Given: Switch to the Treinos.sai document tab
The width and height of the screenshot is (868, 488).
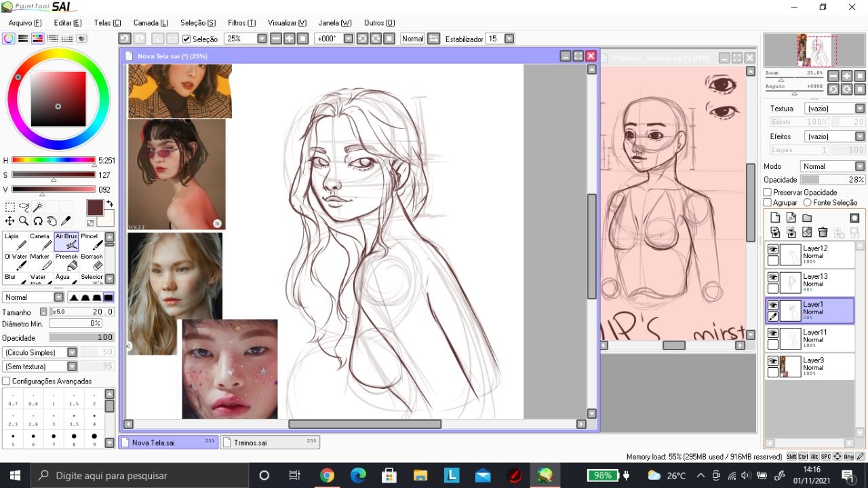Looking at the screenshot, I should click(x=270, y=443).
